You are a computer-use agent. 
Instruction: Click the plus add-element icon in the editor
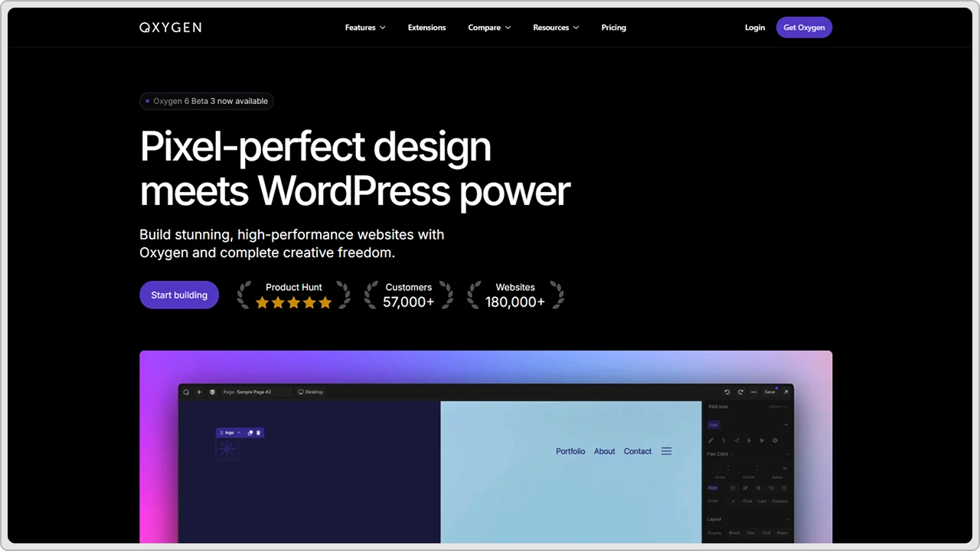(199, 392)
